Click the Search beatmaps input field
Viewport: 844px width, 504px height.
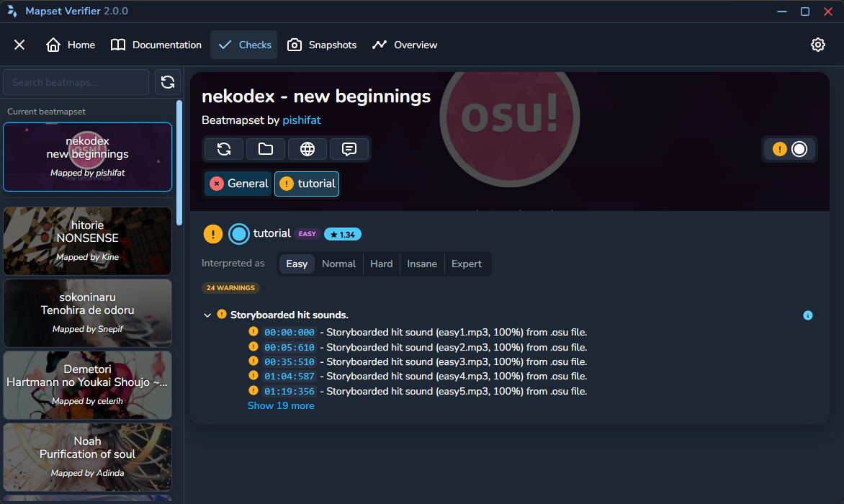click(x=76, y=82)
